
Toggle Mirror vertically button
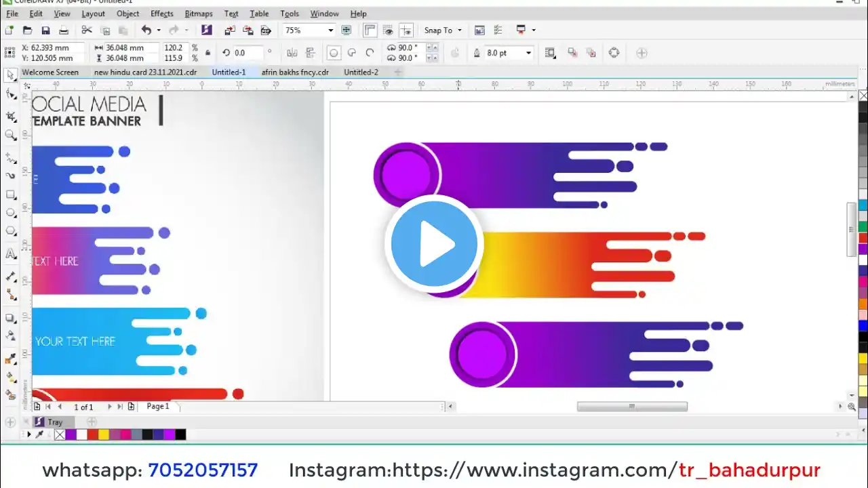[x=311, y=53]
